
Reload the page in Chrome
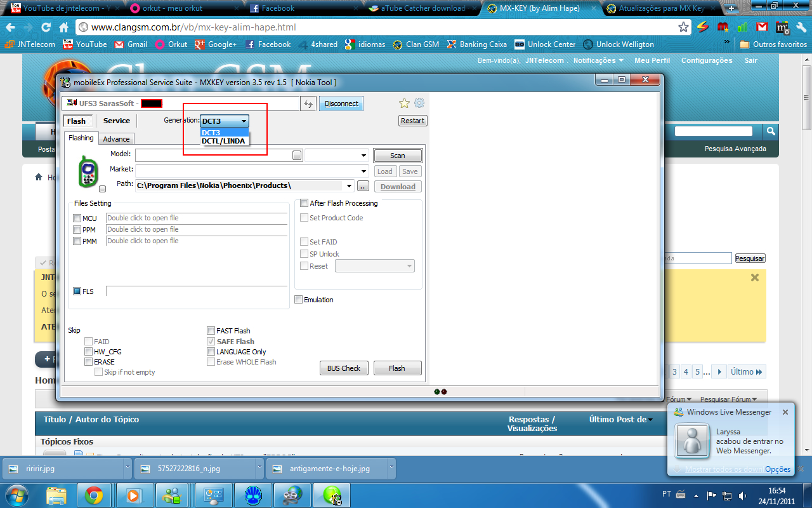tap(46, 27)
